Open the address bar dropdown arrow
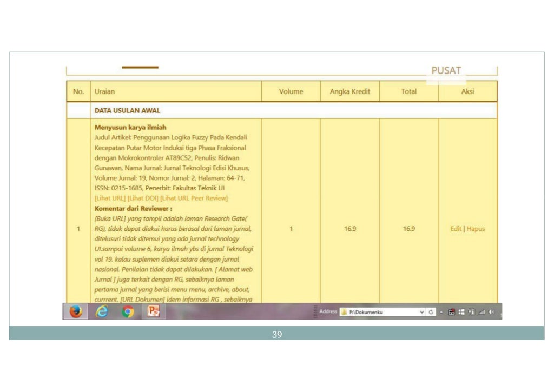The width and height of the screenshot is (554, 392). 422,312
